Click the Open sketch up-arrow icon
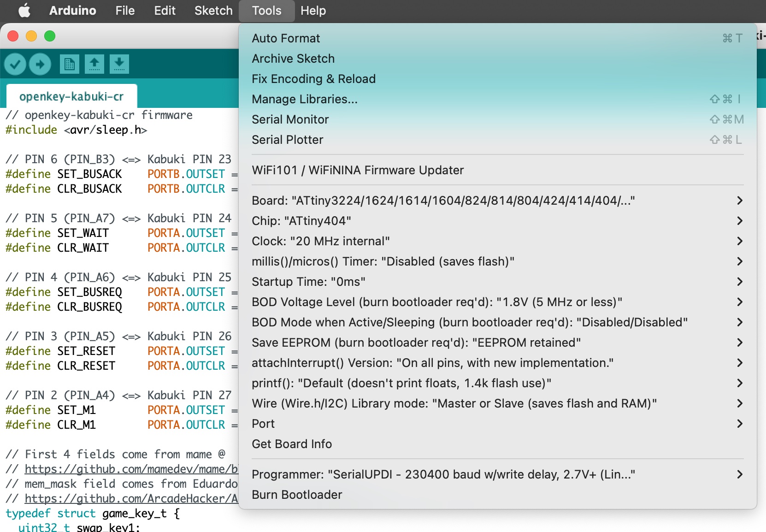Screen dimensions: 766x532 [x=94, y=64]
